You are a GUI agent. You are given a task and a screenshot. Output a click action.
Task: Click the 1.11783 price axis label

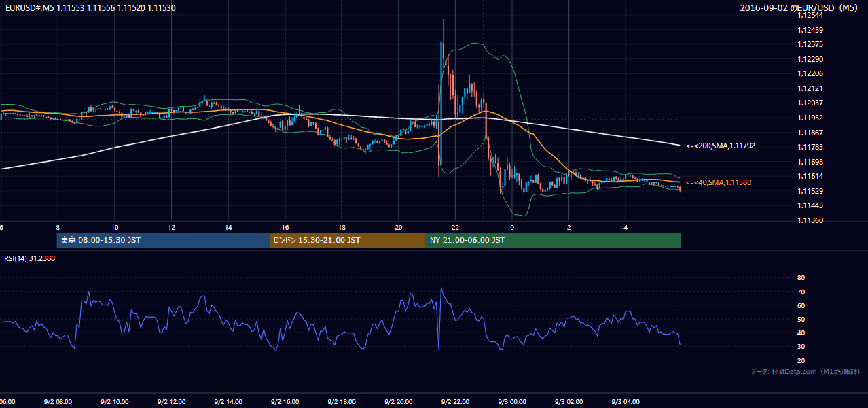click(x=811, y=147)
